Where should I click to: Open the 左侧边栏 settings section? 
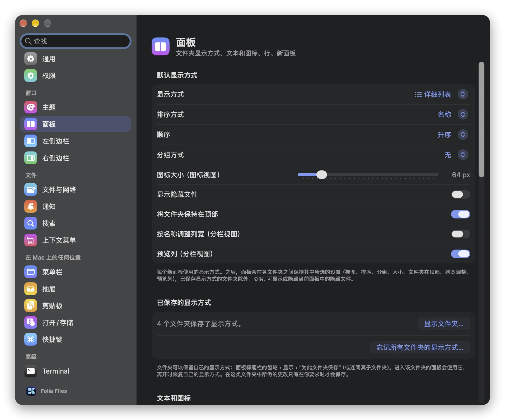click(76, 141)
